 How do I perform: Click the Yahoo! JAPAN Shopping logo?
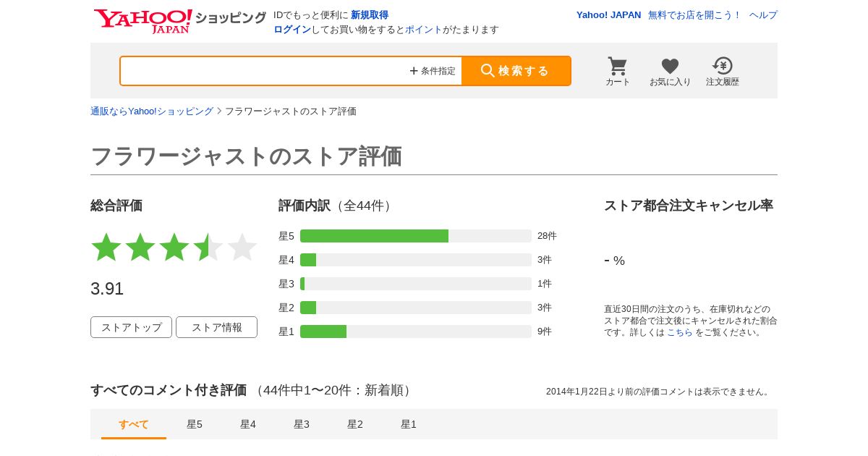pyautogui.click(x=179, y=20)
